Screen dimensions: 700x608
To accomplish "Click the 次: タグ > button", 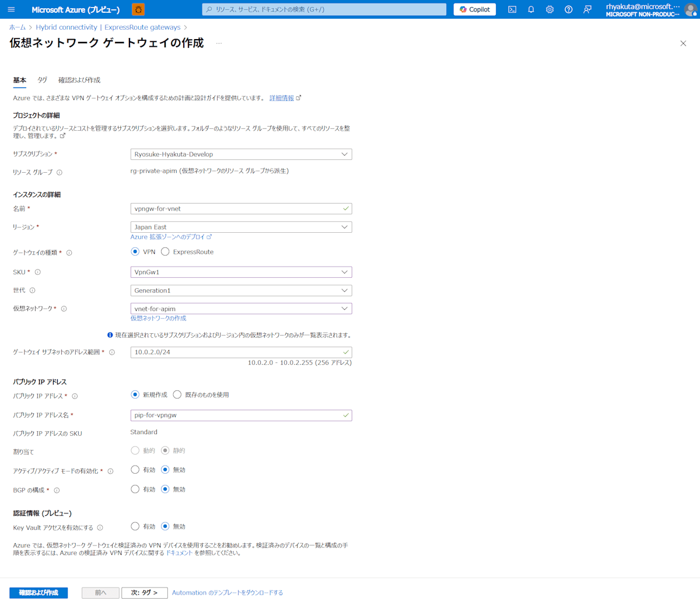I will point(145,593).
